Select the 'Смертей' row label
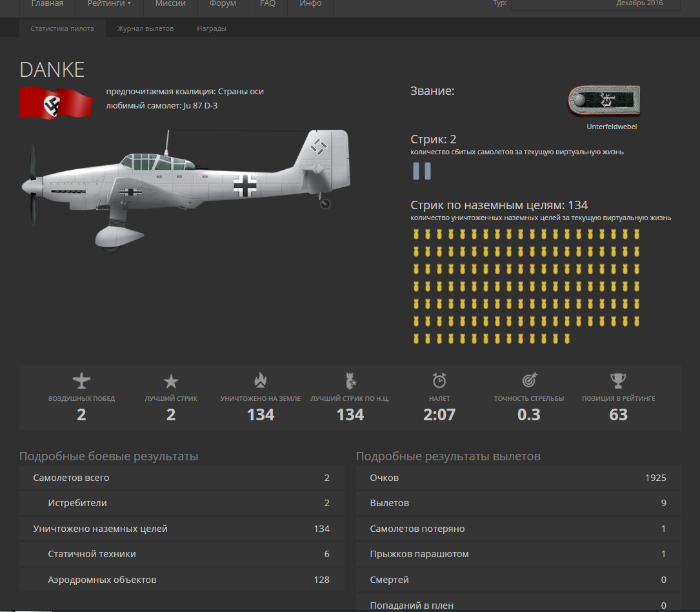This screenshot has width=700, height=612. [389, 580]
